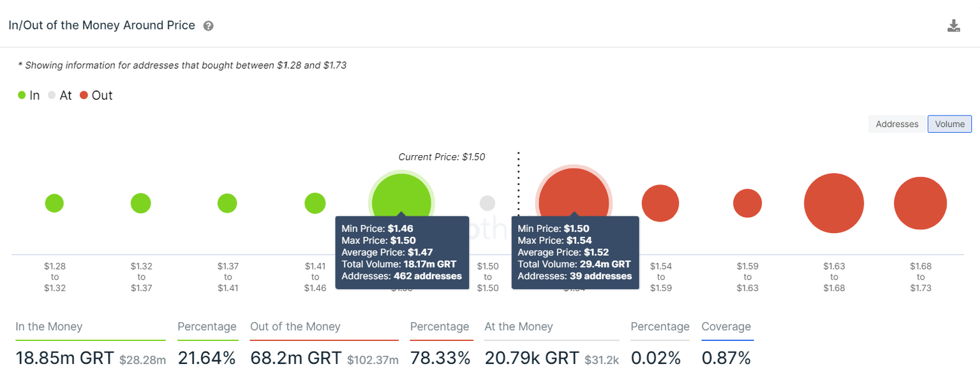This screenshot has height=392, width=980.
Task: Click the gray at-the-money bubble
Action: coord(487,204)
